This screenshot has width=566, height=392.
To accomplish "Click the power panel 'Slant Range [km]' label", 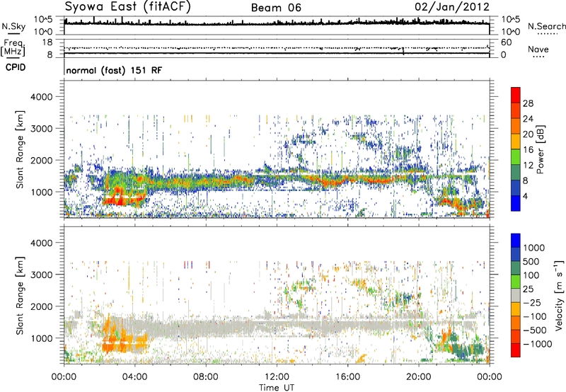I will (x=20, y=149).
